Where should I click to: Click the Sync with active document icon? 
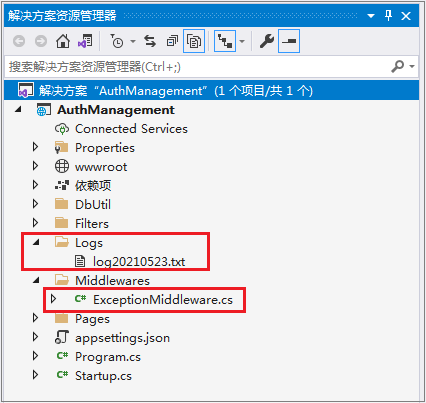tap(150, 41)
